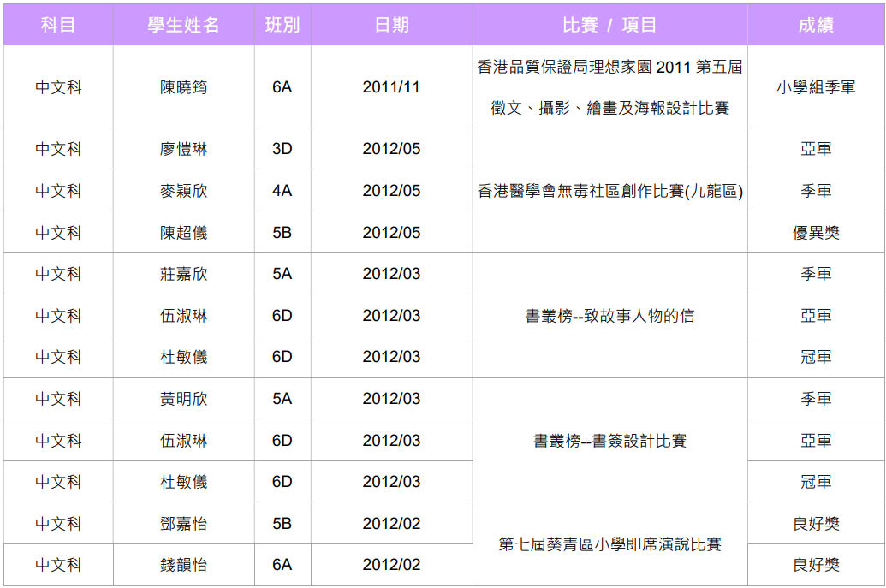Select student name 陳超儀

183,233
